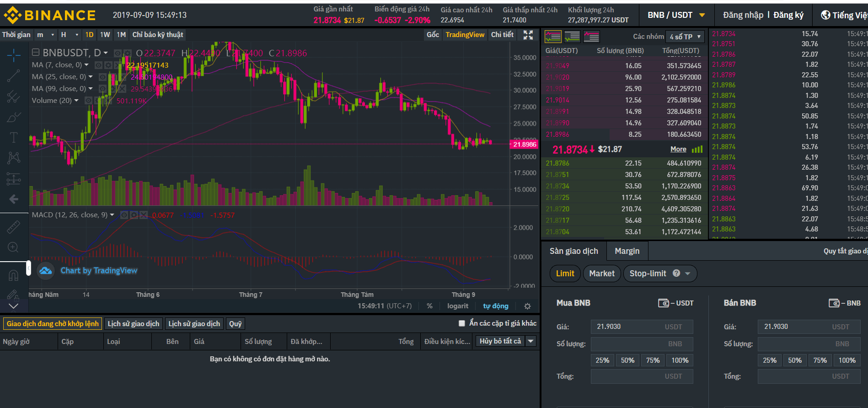This screenshot has height=408, width=868.
Task: Activate the crosshair cursor tool
Action: point(13,55)
